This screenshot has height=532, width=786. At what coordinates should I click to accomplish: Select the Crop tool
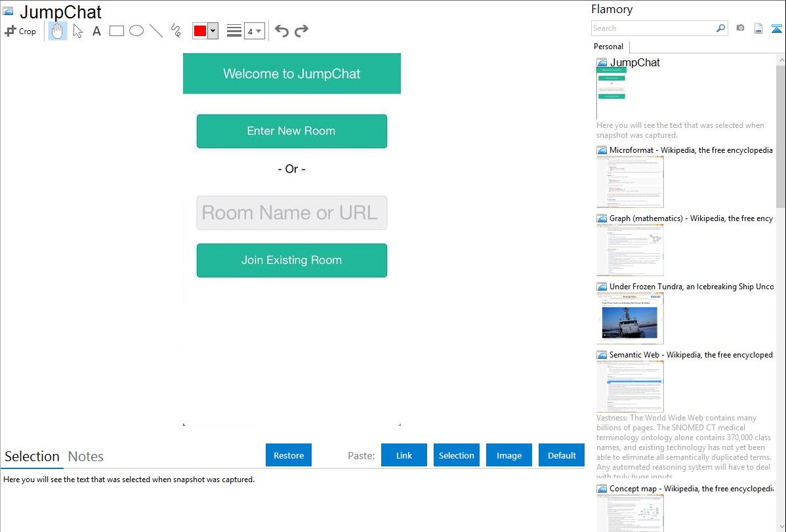[x=20, y=31]
